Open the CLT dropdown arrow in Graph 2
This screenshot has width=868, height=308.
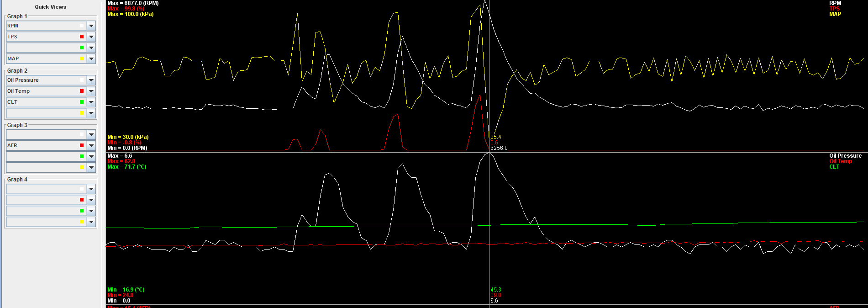point(91,102)
